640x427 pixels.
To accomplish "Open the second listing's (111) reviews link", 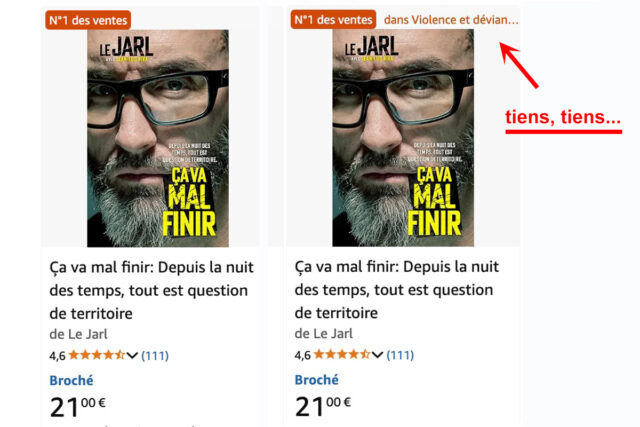I will pyautogui.click(x=400, y=355).
